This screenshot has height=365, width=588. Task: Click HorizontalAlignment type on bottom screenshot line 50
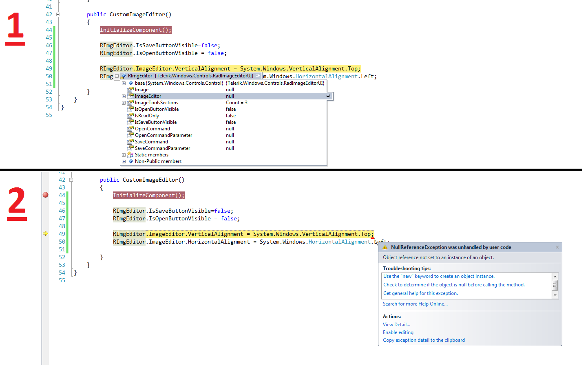(340, 242)
